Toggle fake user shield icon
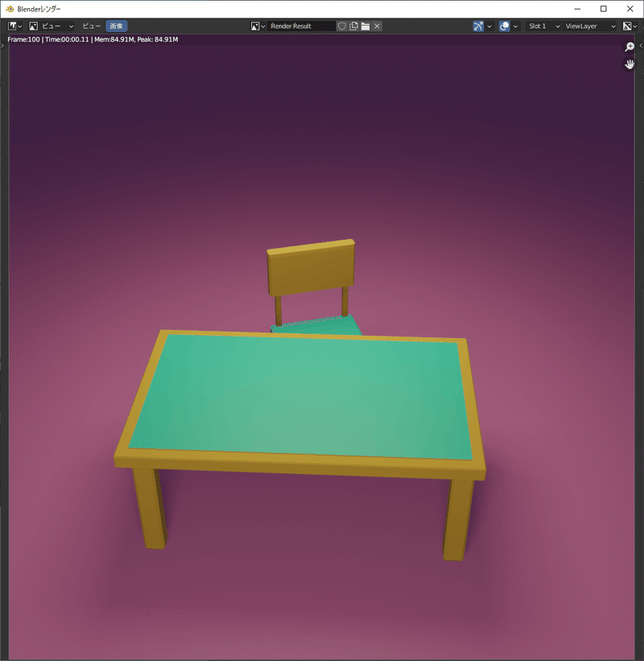The width and height of the screenshot is (644, 661). [342, 26]
